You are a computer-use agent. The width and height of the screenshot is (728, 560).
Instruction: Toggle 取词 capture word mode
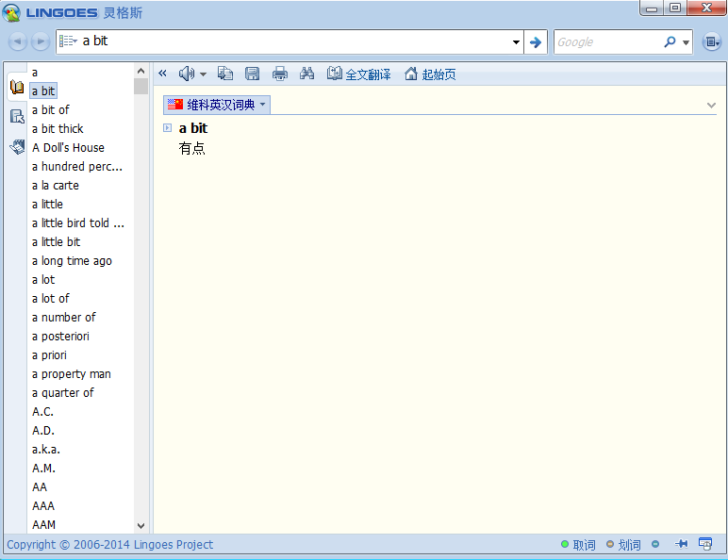click(x=577, y=545)
